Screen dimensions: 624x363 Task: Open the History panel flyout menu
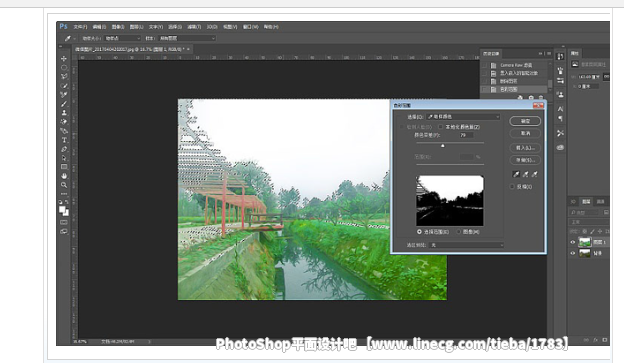coord(549,53)
